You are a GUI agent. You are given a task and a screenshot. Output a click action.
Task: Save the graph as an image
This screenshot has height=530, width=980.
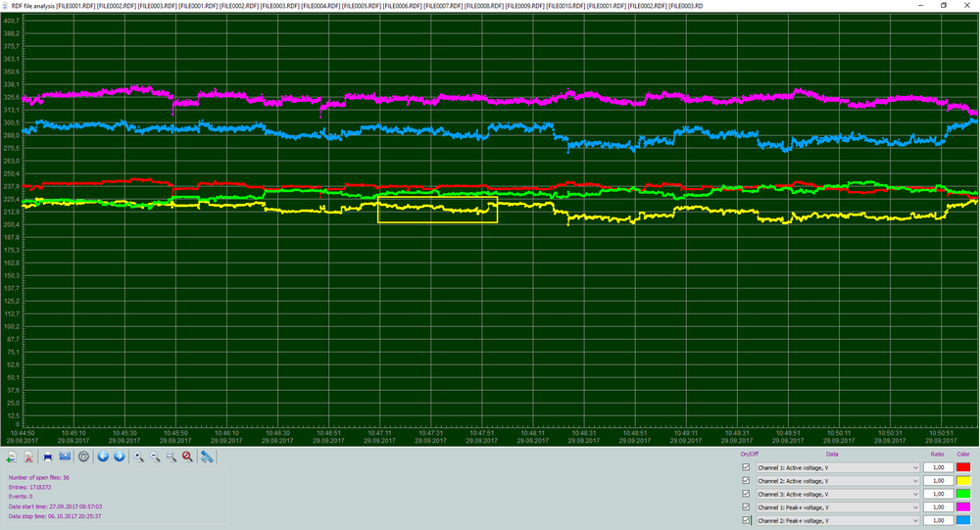(x=65, y=457)
